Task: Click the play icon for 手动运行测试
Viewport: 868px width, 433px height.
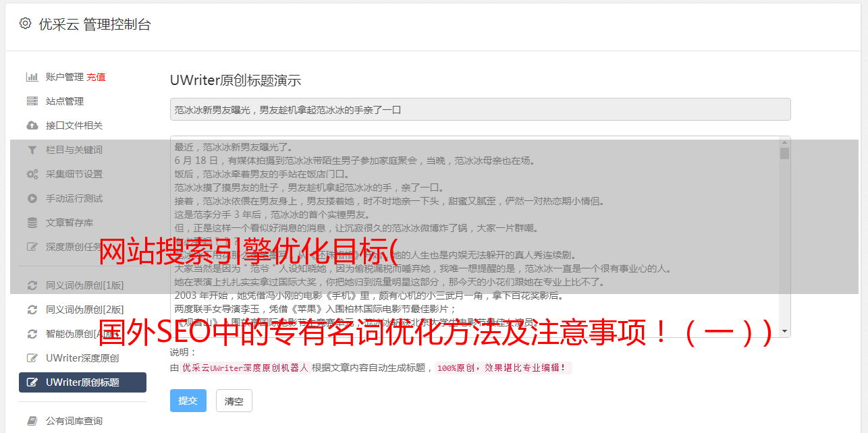Action: (32, 198)
